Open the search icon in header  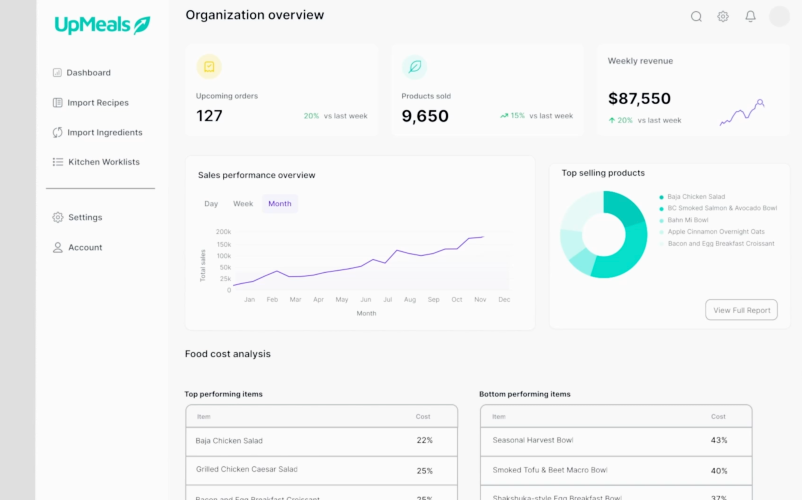click(x=696, y=16)
